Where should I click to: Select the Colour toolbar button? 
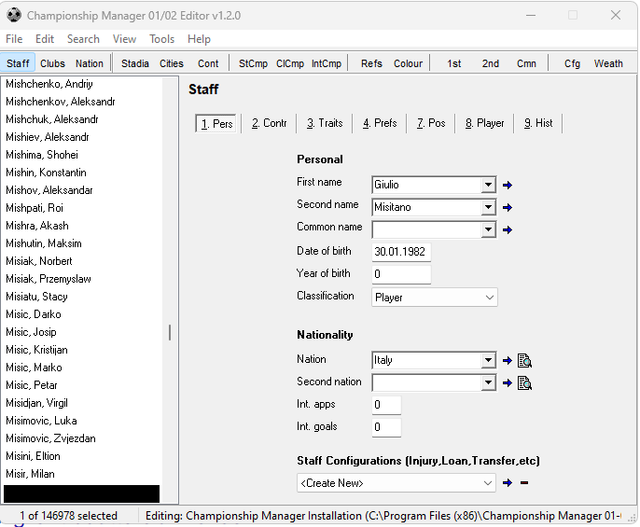point(408,64)
